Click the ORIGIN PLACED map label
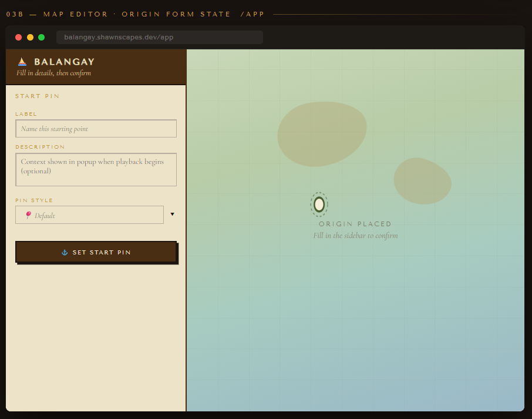 [x=355, y=224]
